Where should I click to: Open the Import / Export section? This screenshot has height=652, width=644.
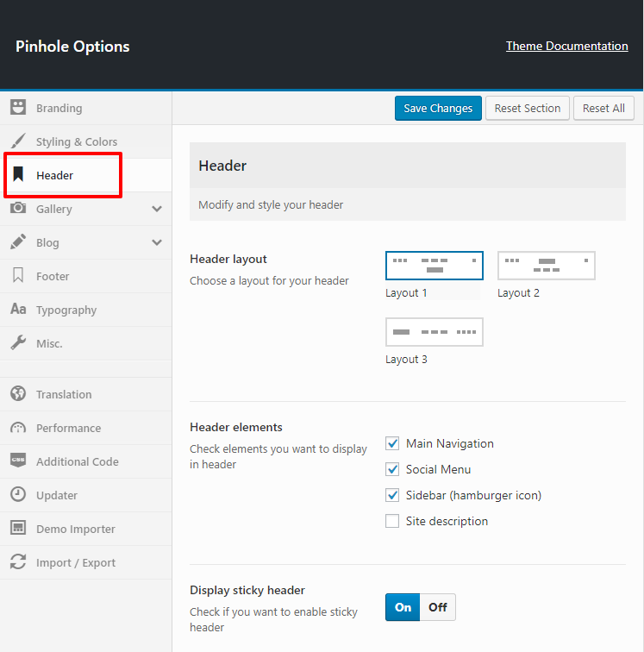tap(85, 562)
